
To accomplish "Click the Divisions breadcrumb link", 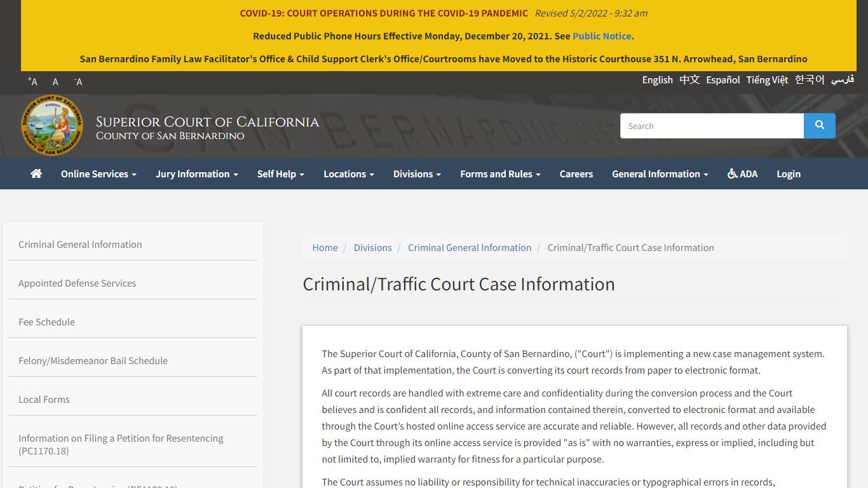I will [372, 247].
